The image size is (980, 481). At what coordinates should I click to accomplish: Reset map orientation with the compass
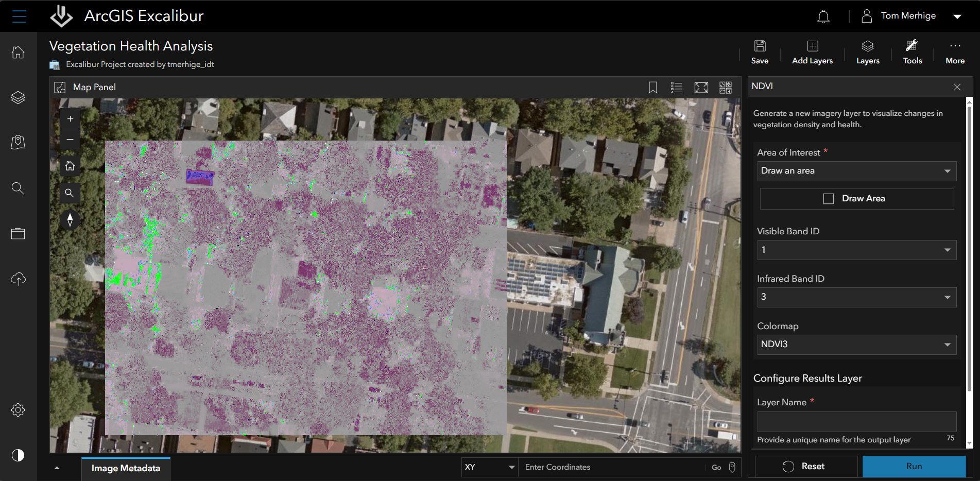[70, 220]
